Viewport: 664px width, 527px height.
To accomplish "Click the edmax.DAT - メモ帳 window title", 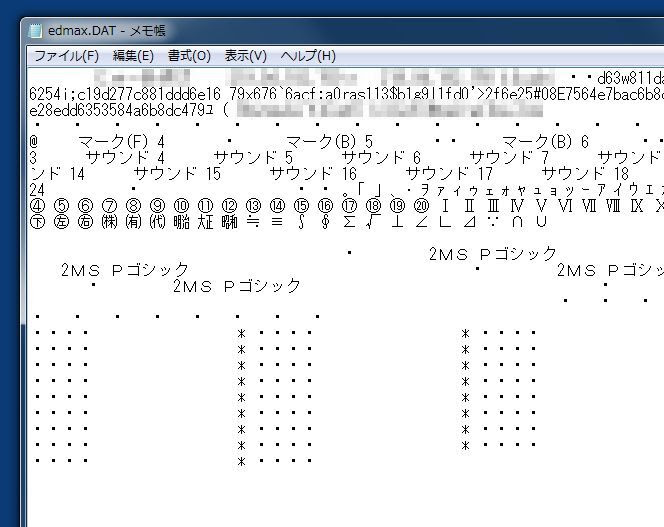I will tap(107, 31).
